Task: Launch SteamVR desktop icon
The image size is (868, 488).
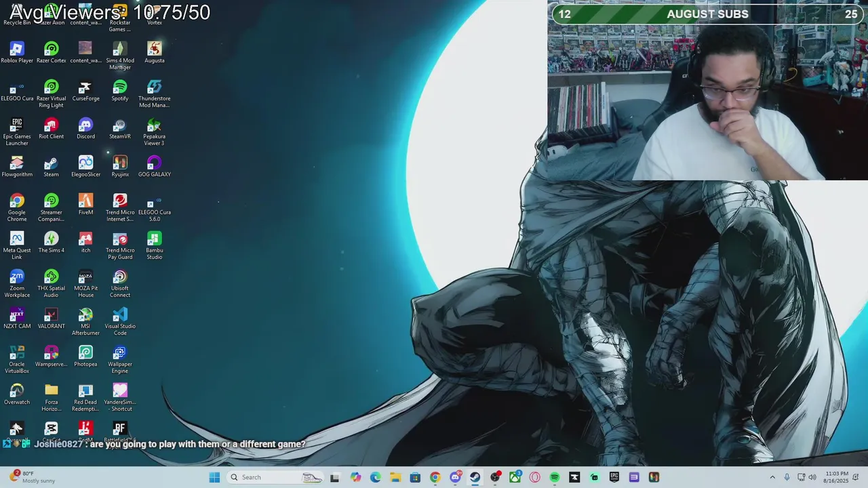Action: click(x=120, y=129)
